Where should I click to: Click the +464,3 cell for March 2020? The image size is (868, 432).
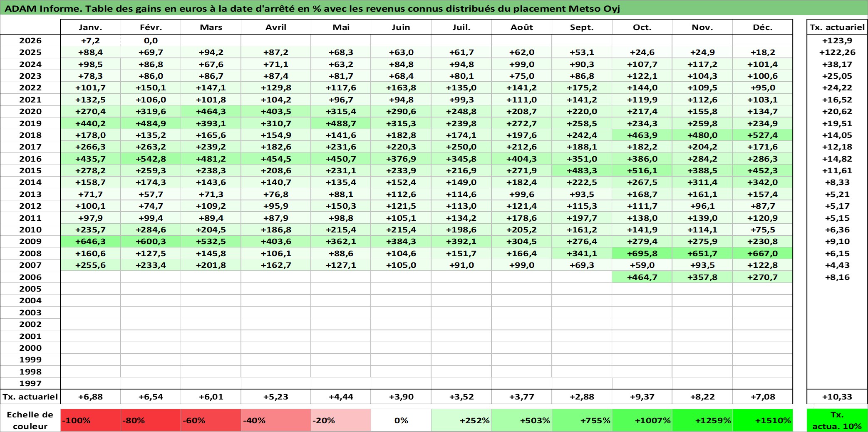(x=211, y=111)
